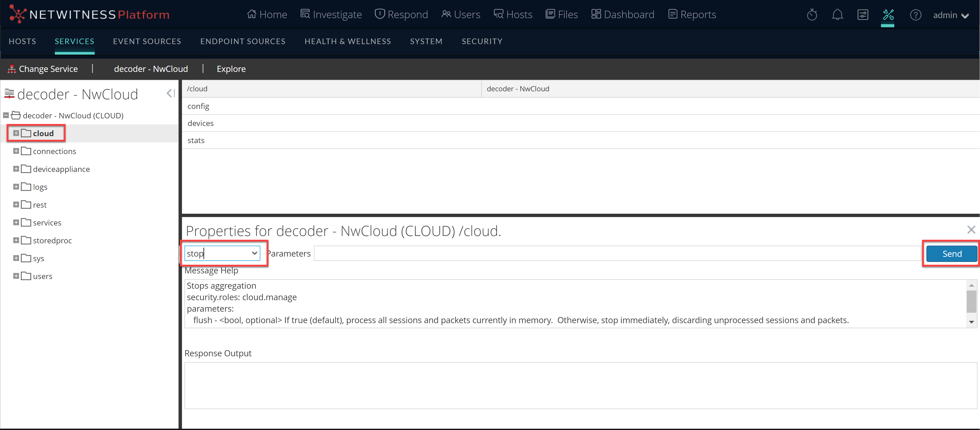Collapse the decoder - NwCloud root node
Viewport: 980px width, 430px height.
coord(6,115)
